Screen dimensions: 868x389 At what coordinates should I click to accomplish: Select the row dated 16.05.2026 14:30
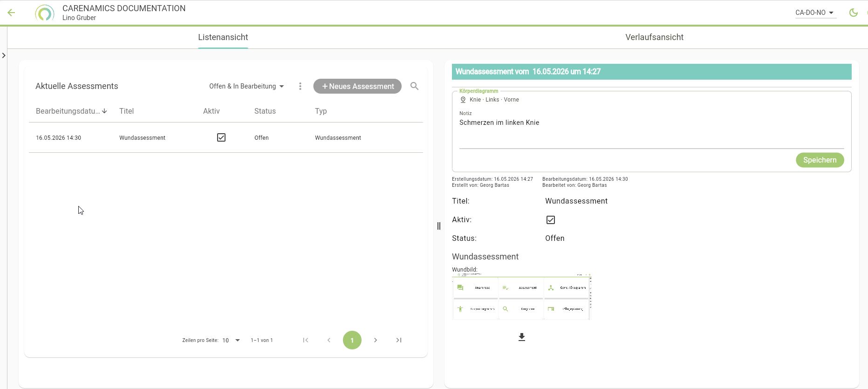click(226, 137)
